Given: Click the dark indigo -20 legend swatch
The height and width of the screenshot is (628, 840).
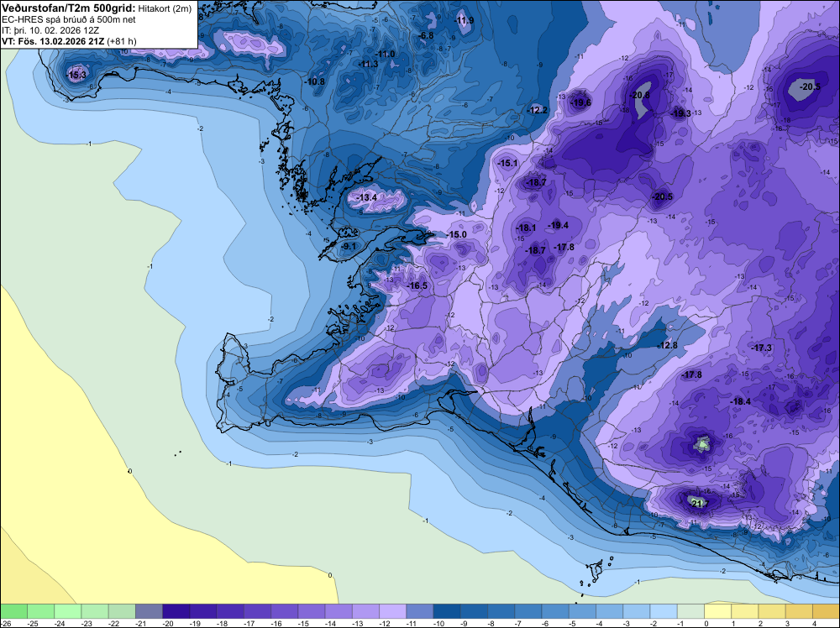Looking at the screenshot, I should click(x=176, y=611).
